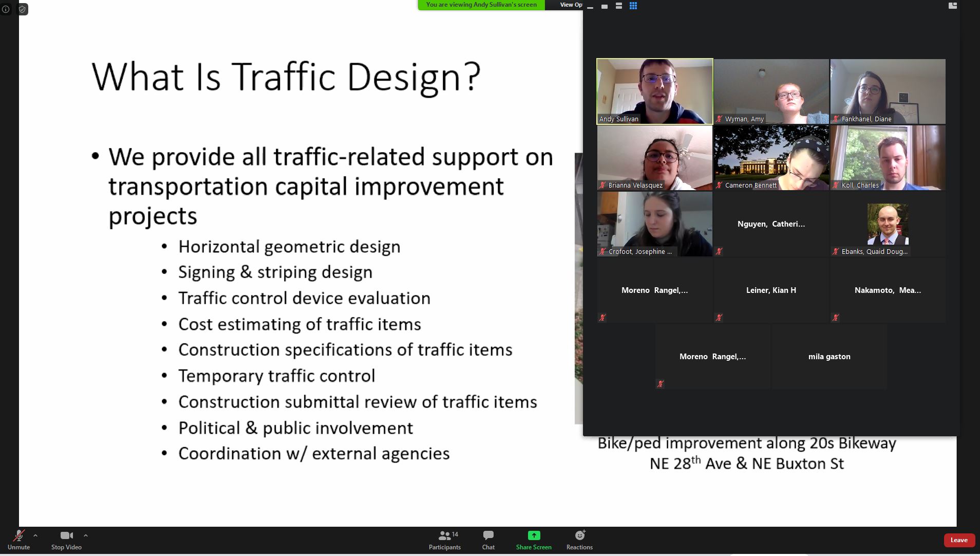The height and width of the screenshot is (556, 980).
Task: Hide the thumbnail video panel
Action: tap(590, 7)
